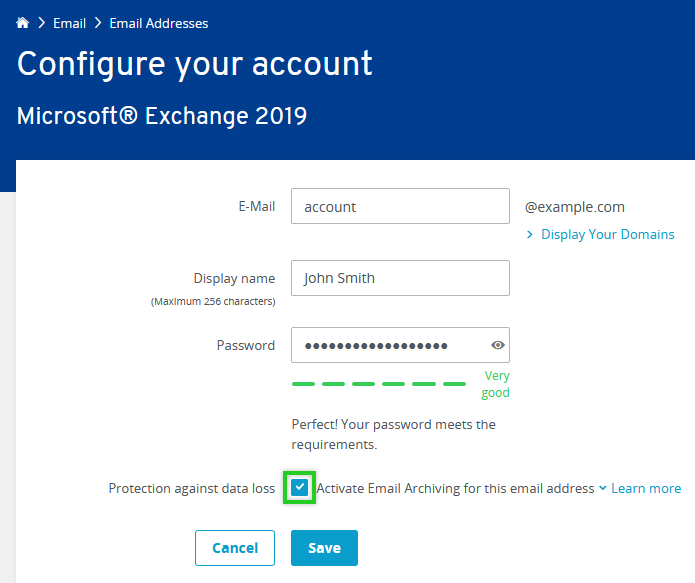The height and width of the screenshot is (583, 695).
Task: Focus the Display name field John Smith
Action: tap(400, 278)
